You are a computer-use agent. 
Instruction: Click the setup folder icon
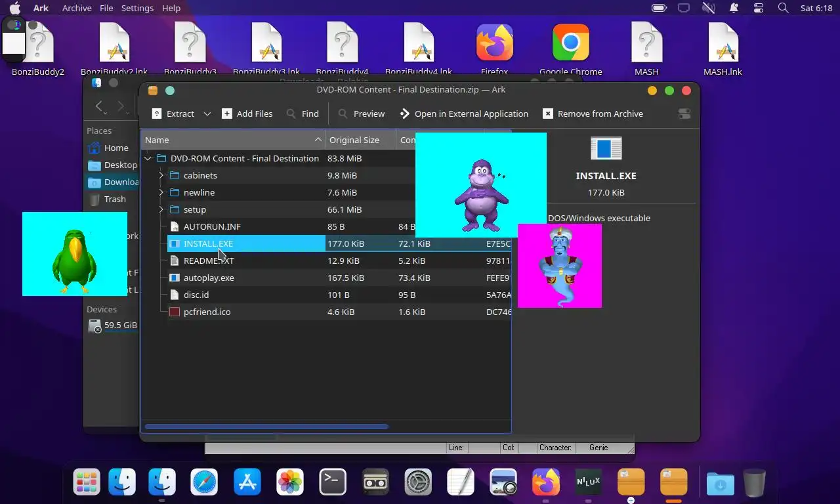point(175,209)
